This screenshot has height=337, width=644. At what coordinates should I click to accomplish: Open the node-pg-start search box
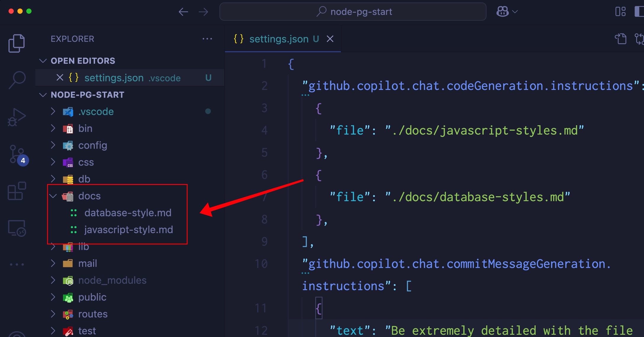(x=352, y=12)
